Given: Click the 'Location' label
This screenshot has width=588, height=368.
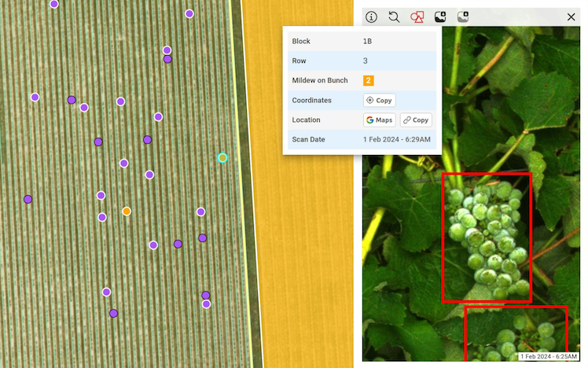Looking at the screenshot, I should pos(306,120).
